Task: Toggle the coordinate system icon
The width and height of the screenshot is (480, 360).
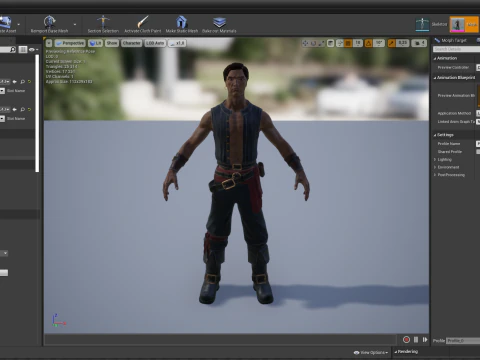Action: coord(331,43)
